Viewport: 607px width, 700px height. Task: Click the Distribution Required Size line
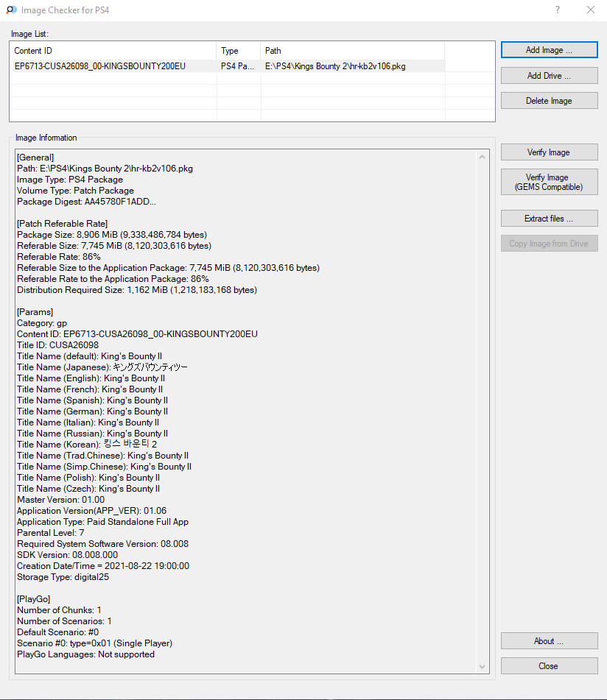click(x=137, y=290)
